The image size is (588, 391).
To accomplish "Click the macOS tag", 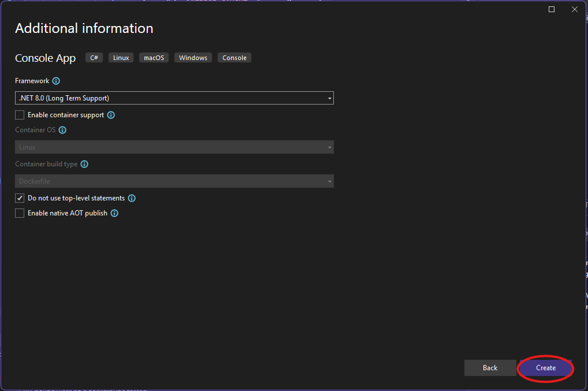I will pos(154,58).
